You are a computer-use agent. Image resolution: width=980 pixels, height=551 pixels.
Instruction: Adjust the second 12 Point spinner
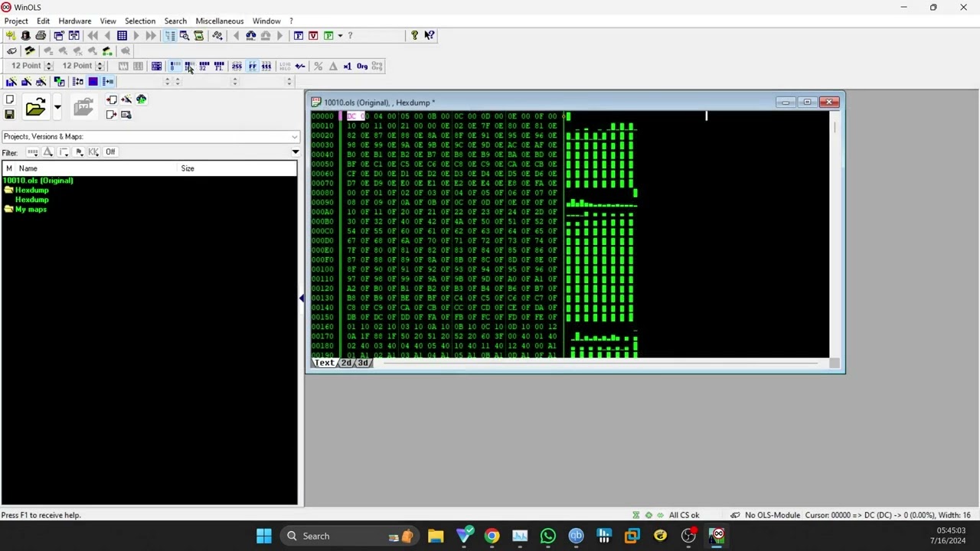(x=100, y=66)
